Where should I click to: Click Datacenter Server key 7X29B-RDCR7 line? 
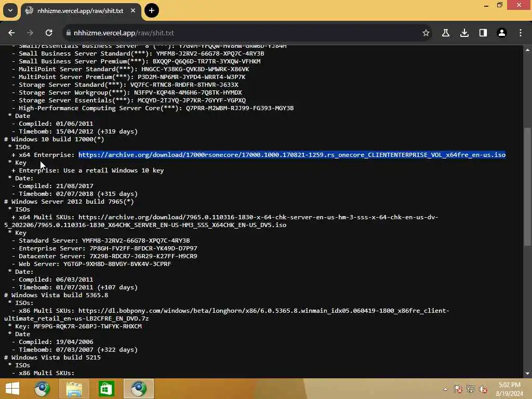[104, 256]
